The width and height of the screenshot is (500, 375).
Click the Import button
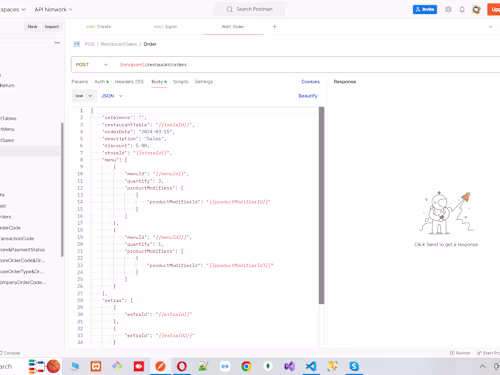[x=52, y=27]
